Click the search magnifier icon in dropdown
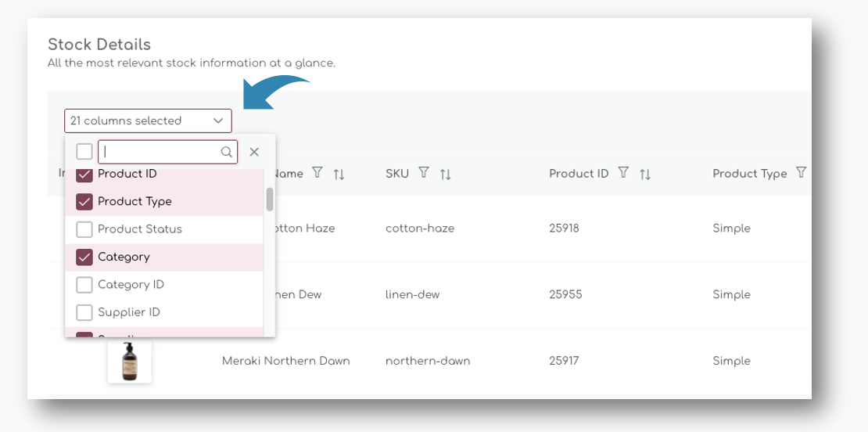868x432 pixels. (x=227, y=152)
